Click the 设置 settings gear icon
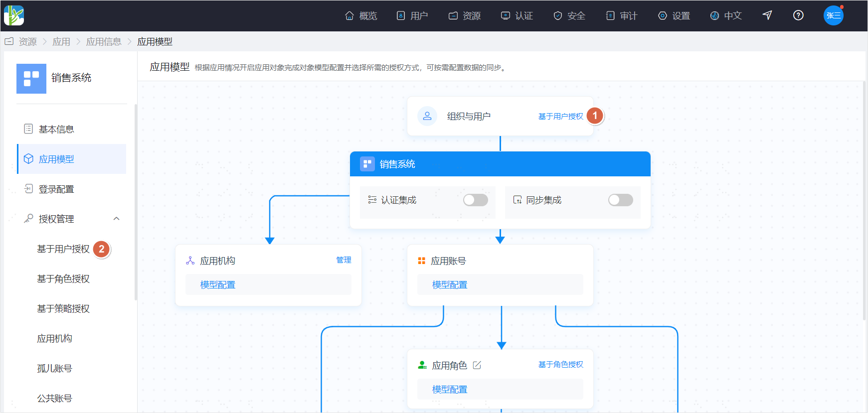 coord(663,15)
